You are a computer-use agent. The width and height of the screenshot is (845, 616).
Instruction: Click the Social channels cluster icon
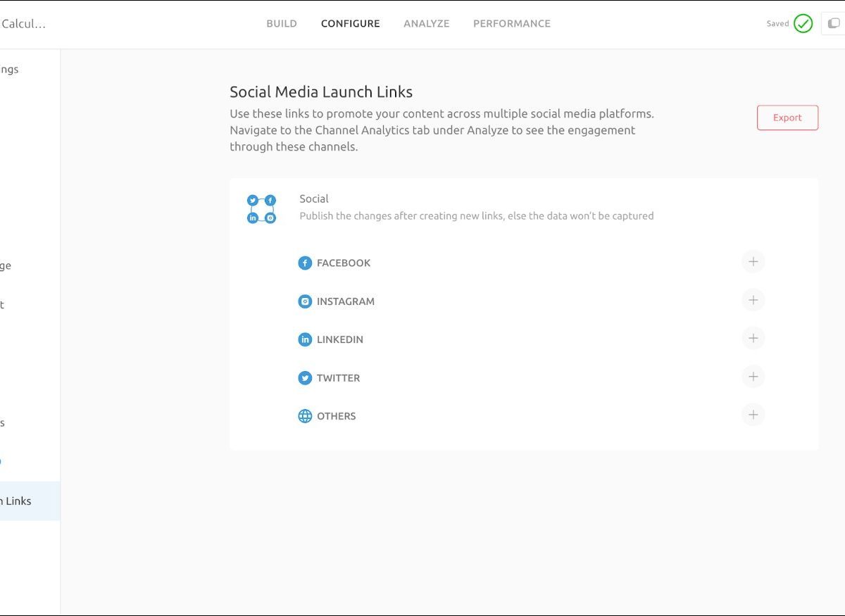coord(261,209)
